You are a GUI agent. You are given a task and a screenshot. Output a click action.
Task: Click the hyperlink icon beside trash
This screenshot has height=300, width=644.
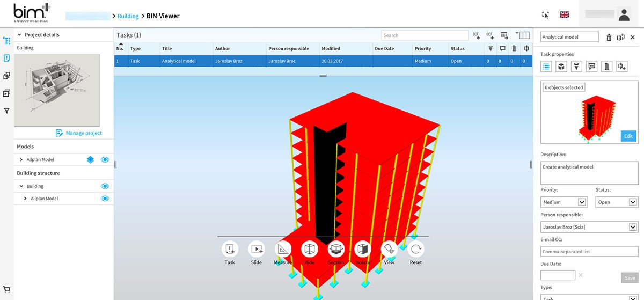pos(621,37)
